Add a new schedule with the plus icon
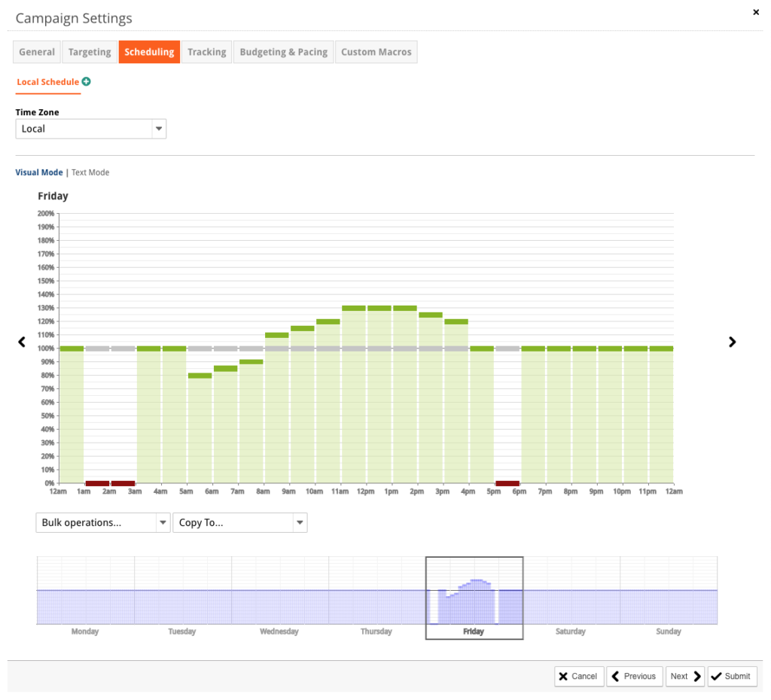Viewport: 771px width, 700px height. (x=86, y=81)
